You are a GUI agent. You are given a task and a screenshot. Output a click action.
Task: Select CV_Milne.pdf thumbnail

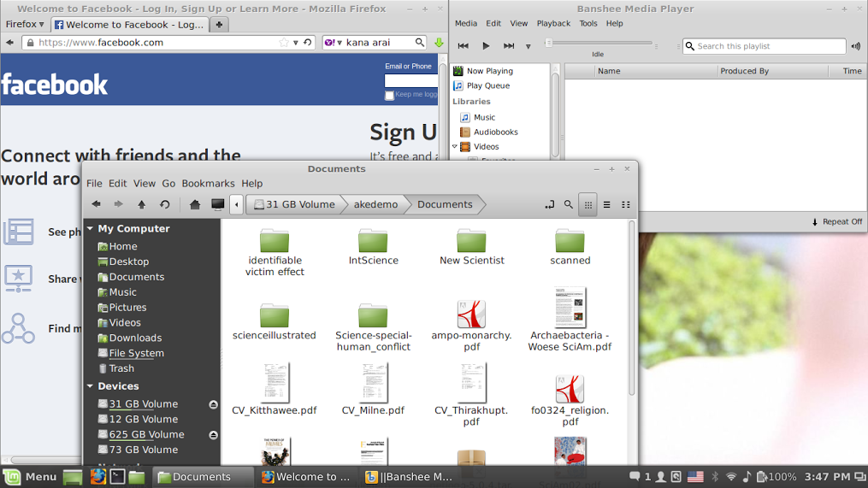point(373,383)
